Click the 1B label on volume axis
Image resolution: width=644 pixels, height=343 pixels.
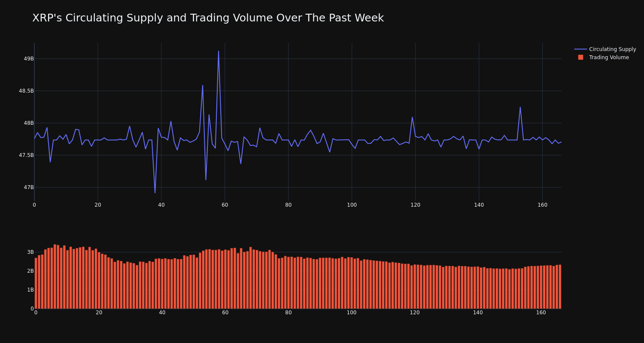point(30,290)
